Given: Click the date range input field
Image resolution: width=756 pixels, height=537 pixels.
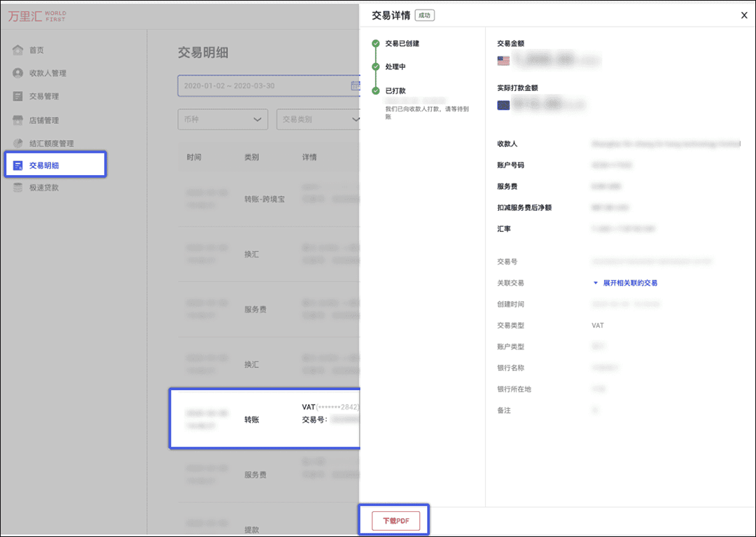Looking at the screenshot, I should tap(262, 86).
